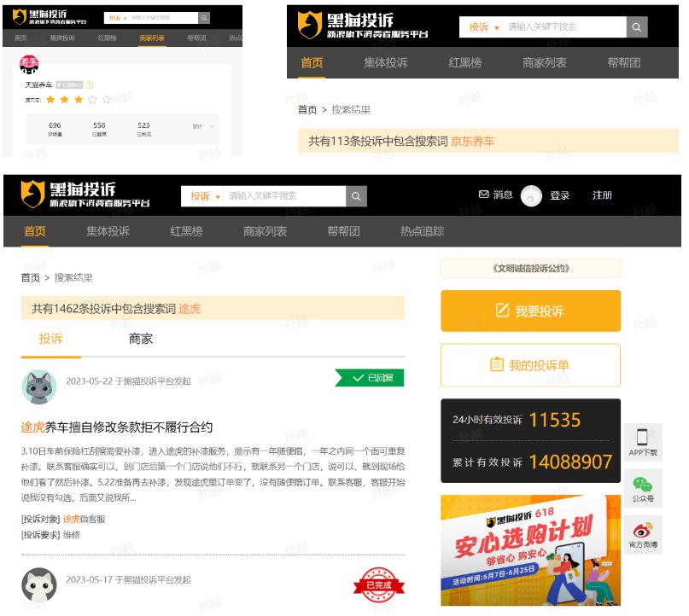This screenshot has width=689, height=616.
Task: Open the 消息 envelope message icon
Action: coord(482,195)
